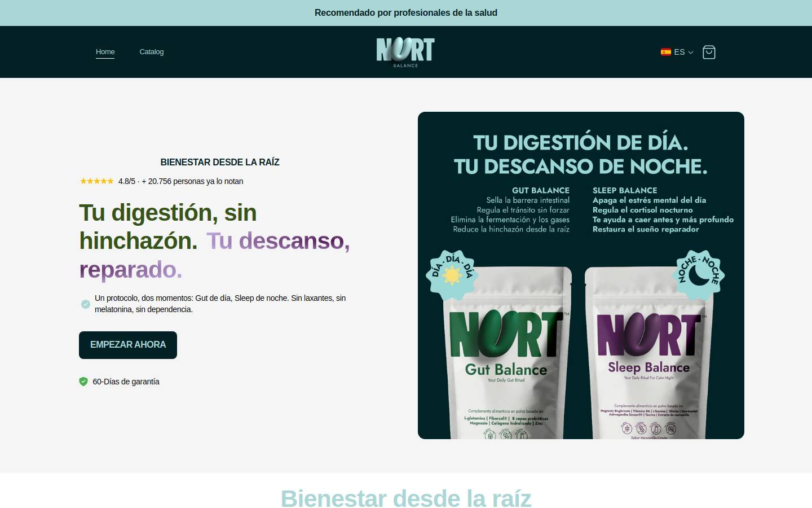Click the Spanish flag icon
The height and width of the screenshot is (508, 812).
click(666, 52)
